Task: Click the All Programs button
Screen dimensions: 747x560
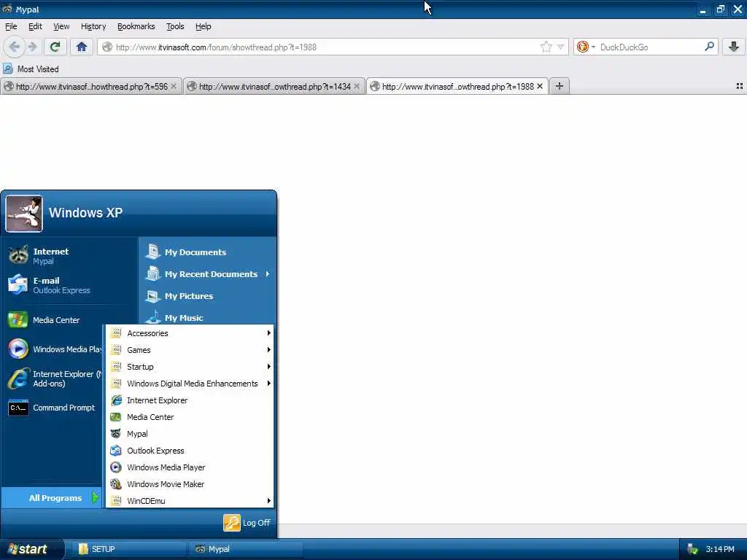Action: click(52, 497)
